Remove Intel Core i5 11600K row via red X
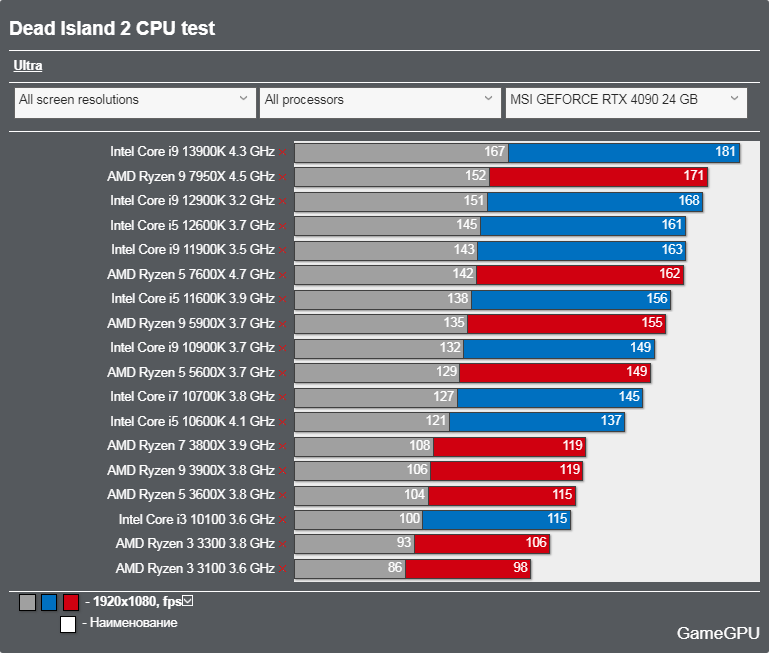The image size is (769, 653). click(282, 299)
